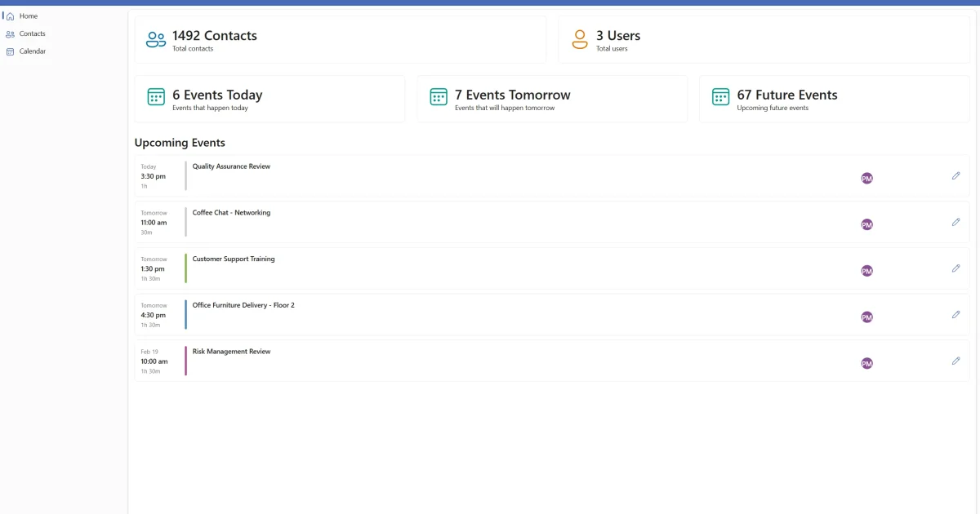The height and width of the screenshot is (514, 980).
Task: Select the Risk Management Review event title
Action: (231, 352)
